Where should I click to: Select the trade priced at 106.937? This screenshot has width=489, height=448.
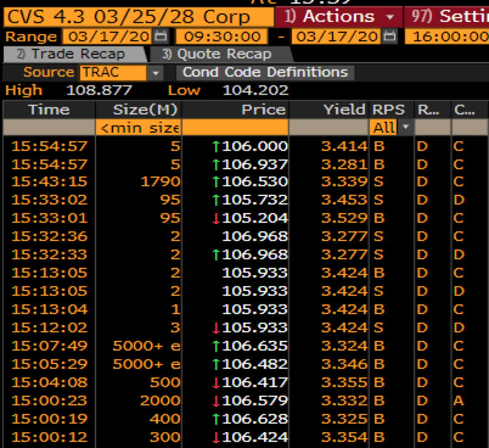[245, 164]
